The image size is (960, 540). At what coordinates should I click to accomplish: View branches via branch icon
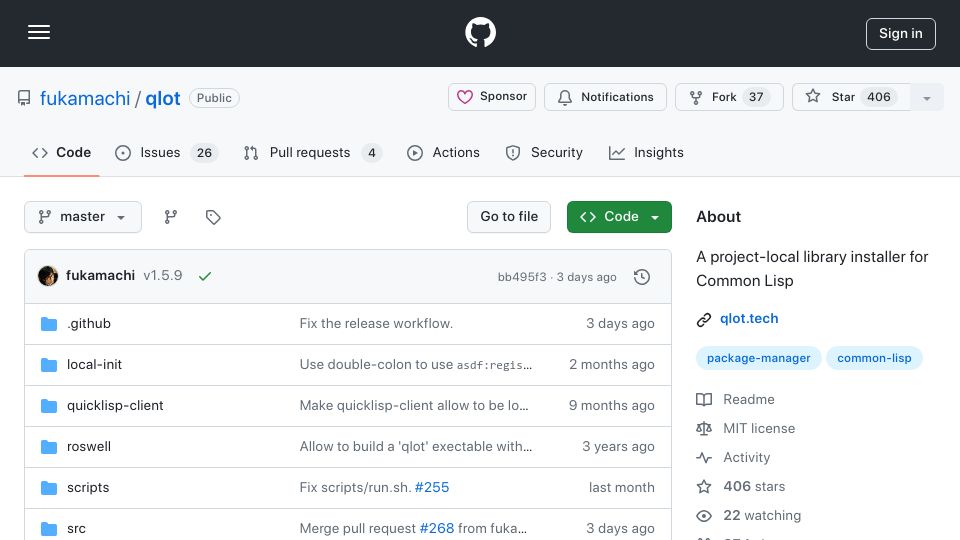[171, 217]
